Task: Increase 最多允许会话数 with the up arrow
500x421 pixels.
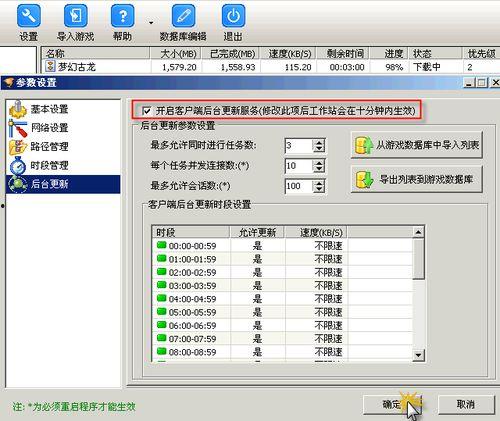Action: [319, 183]
